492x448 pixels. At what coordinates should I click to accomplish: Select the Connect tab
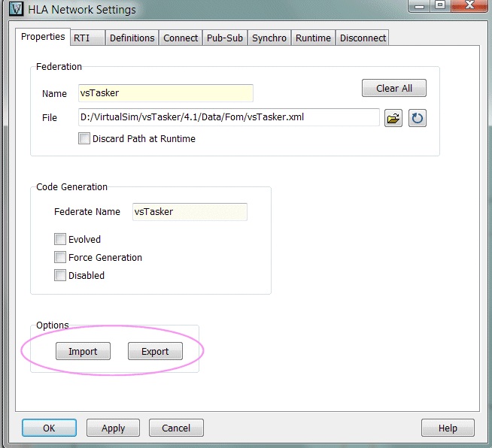point(181,38)
